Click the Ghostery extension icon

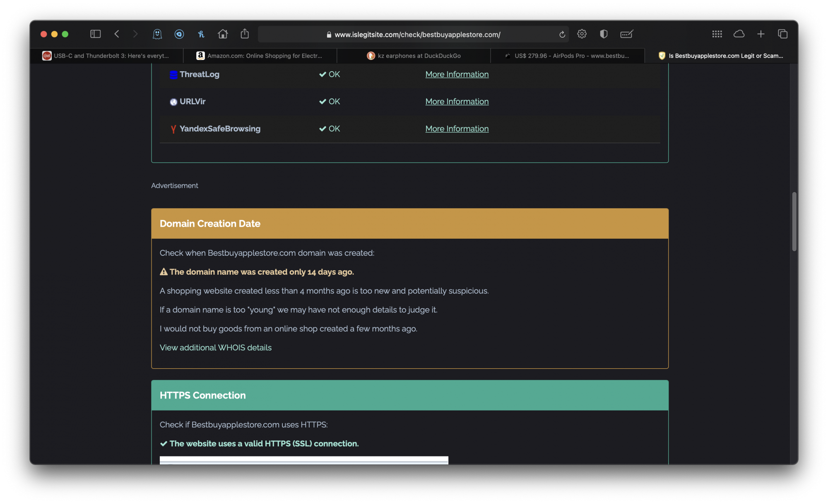[x=157, y=34]
